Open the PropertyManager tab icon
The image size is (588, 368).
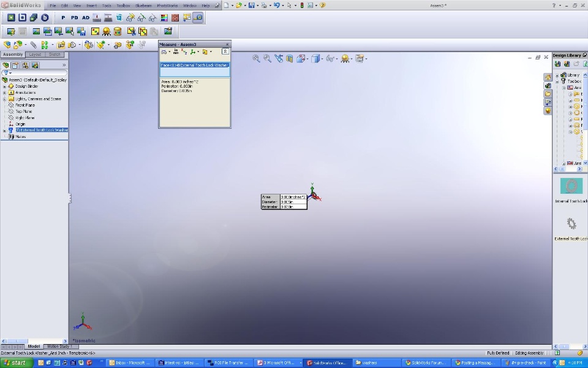[15, 65]
